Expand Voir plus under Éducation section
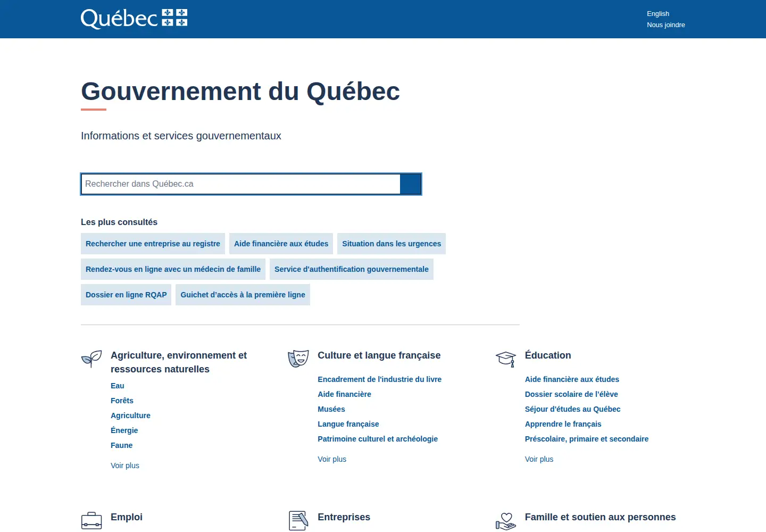Viewport: 766px width, 532px height. (539, 459)
